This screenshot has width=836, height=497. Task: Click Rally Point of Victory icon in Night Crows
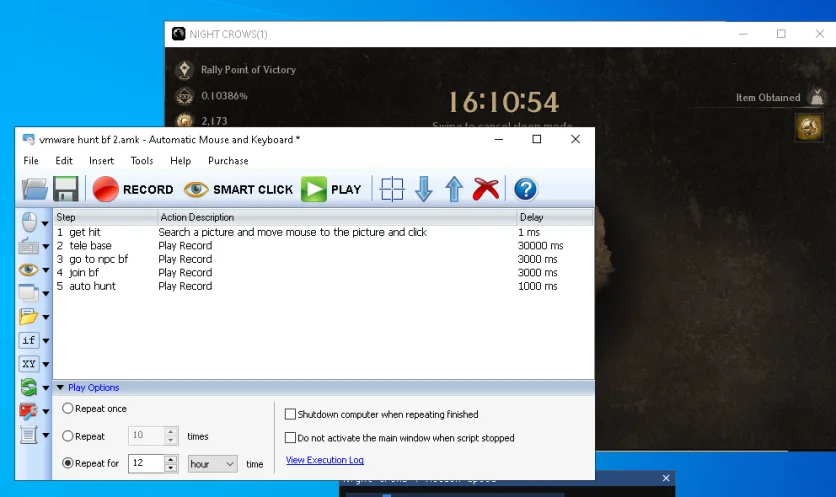184,70
